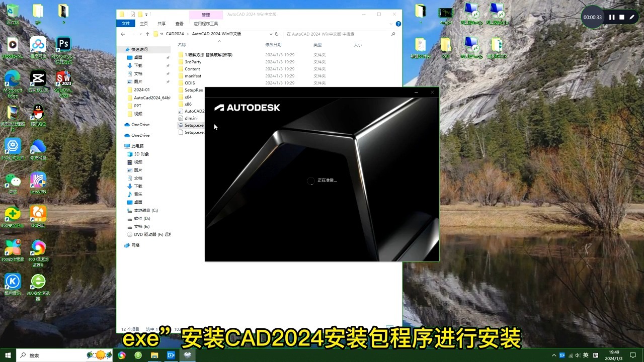
Task: Show hidden icons with the tray arrow
Action: click(x=553, y=355)
